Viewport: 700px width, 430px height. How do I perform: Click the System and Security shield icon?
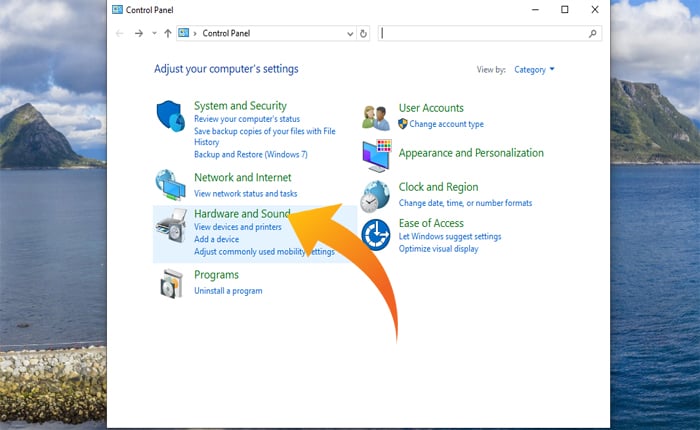click(x=171, y=116)
